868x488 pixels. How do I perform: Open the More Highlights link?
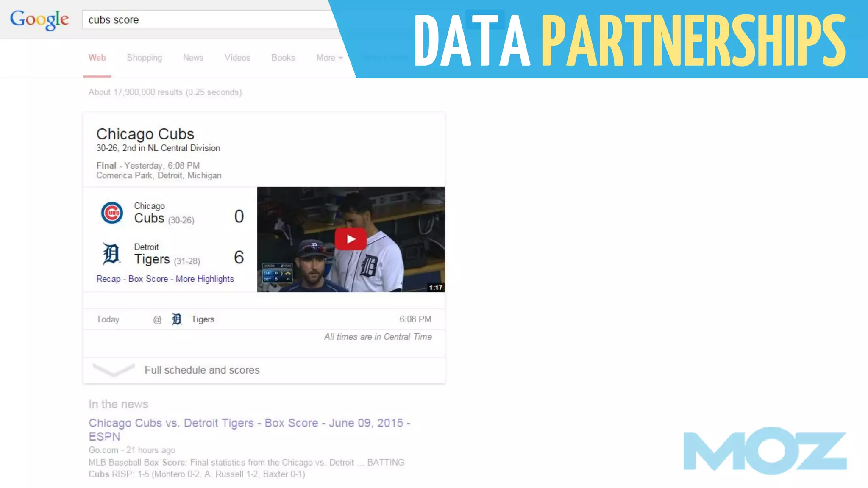click(x=205, y=279)
